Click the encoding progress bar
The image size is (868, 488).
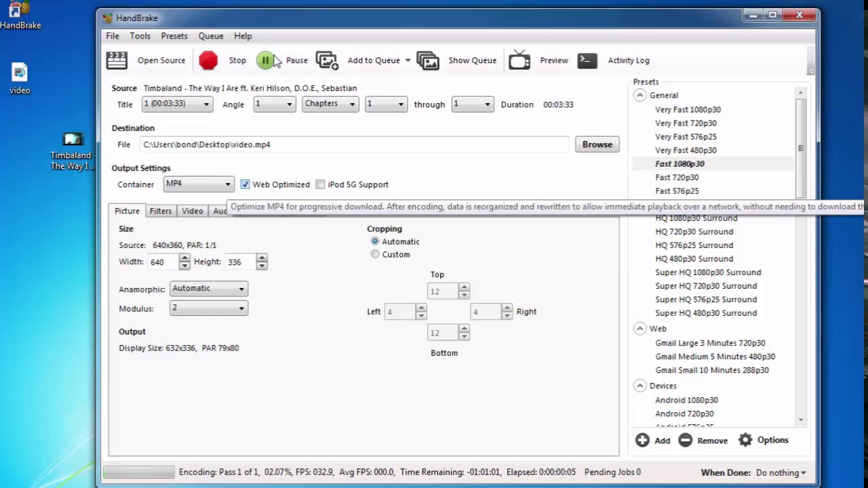[139, 472]
